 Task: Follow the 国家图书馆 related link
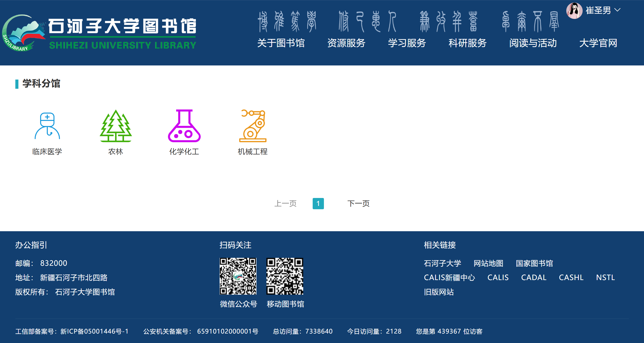click(x=534, y=263)
